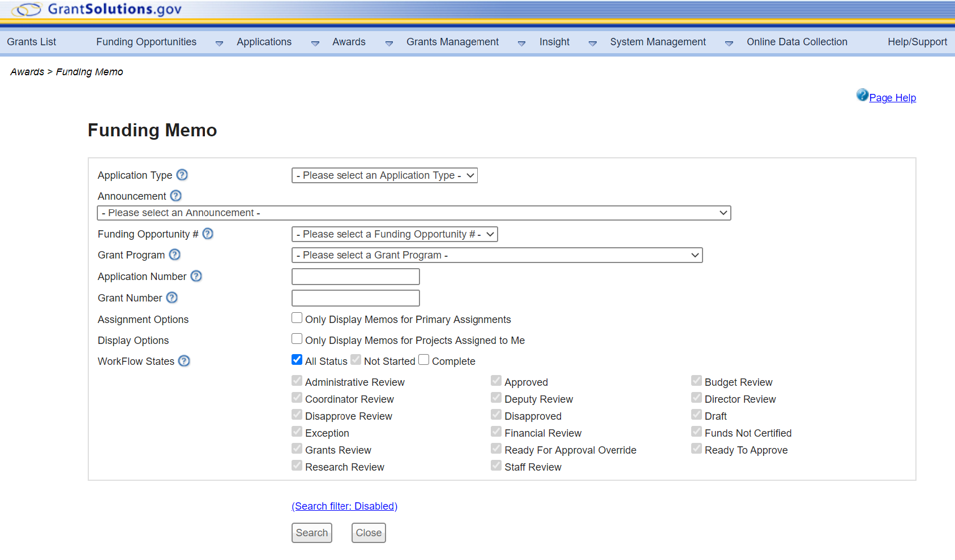Click the Search filter: Disabled link
Screen dimensions: 955x560
point(344,506)
